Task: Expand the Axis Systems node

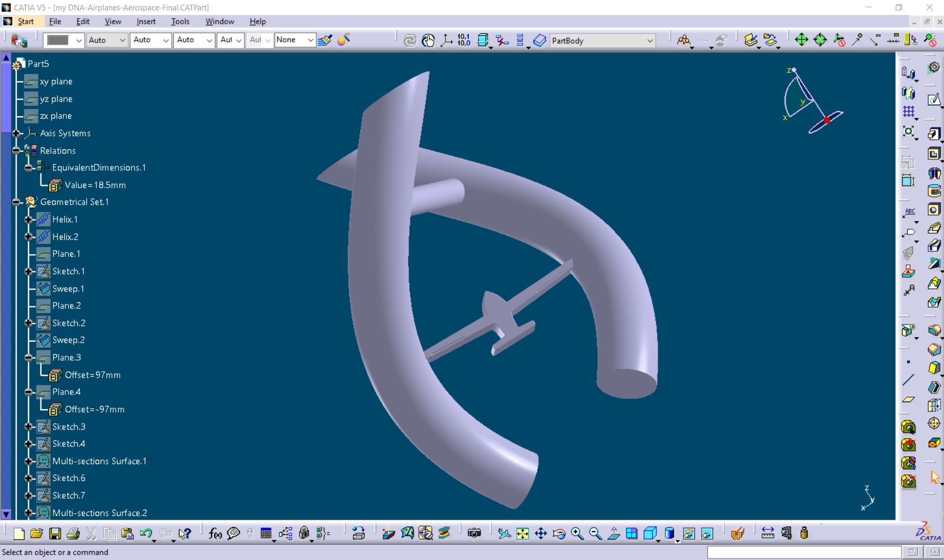Action: (17, 133)
